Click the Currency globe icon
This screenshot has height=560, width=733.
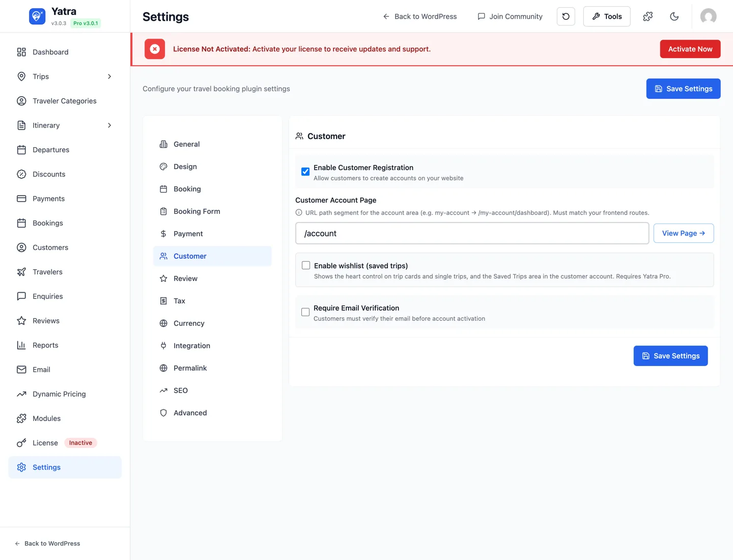[163, 323]
